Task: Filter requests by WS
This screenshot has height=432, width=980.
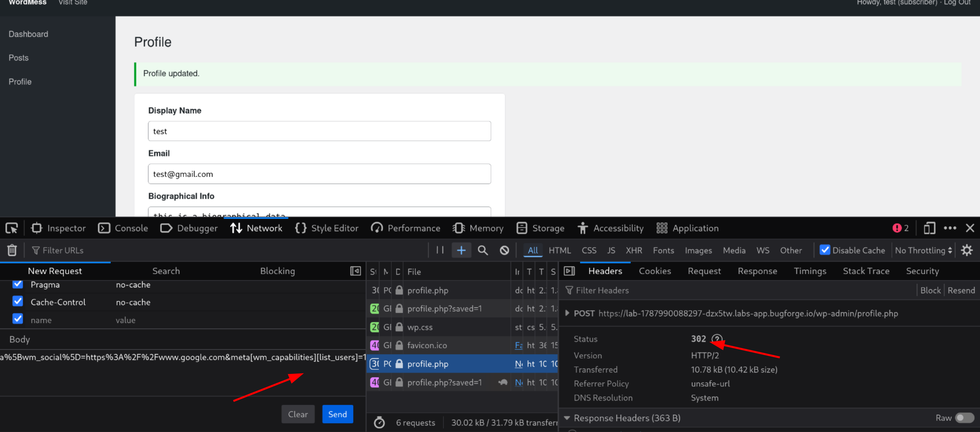Action: (x=763, y=250)
